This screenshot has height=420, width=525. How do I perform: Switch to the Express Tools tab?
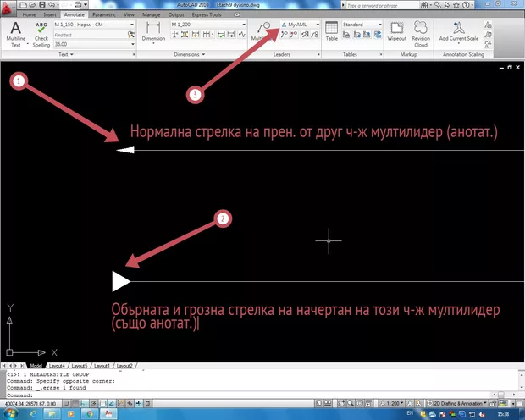207,14
